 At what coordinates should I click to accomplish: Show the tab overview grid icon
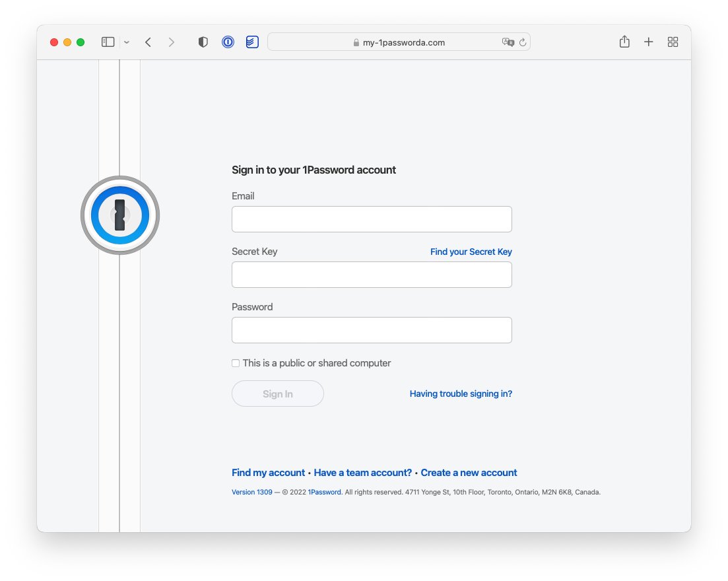click(673, 42)
